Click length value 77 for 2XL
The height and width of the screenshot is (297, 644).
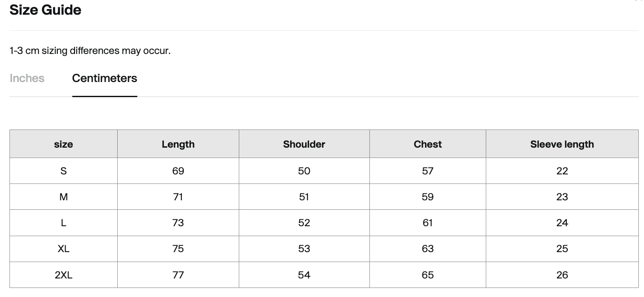178,275
